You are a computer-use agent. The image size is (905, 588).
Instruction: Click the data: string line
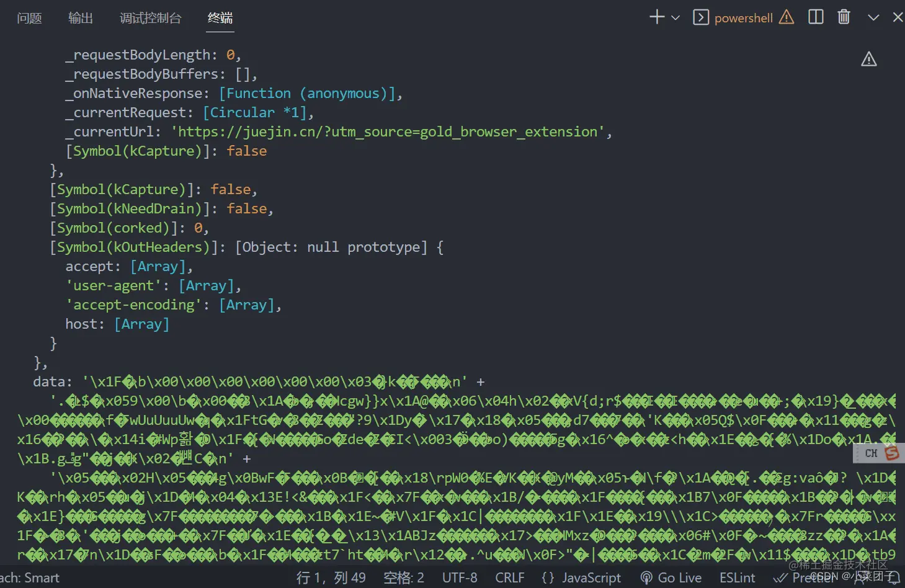(x=259, y=381)
